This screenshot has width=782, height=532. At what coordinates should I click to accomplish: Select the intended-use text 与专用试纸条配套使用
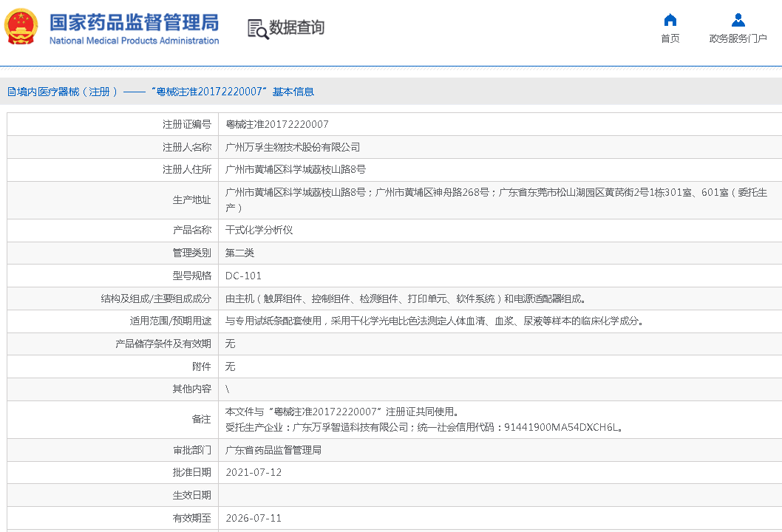pyautogui.click(x=434, y=321)
